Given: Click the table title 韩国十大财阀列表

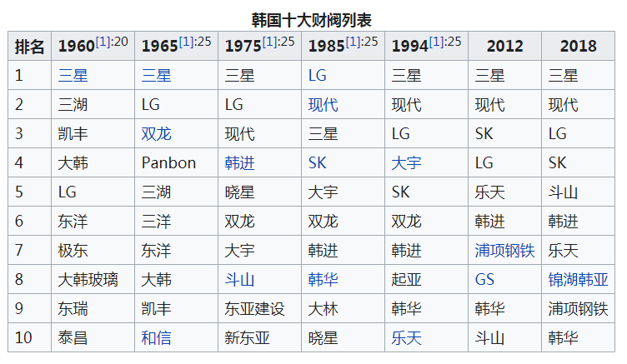Looking at the screenshot, I should (312, 20).
